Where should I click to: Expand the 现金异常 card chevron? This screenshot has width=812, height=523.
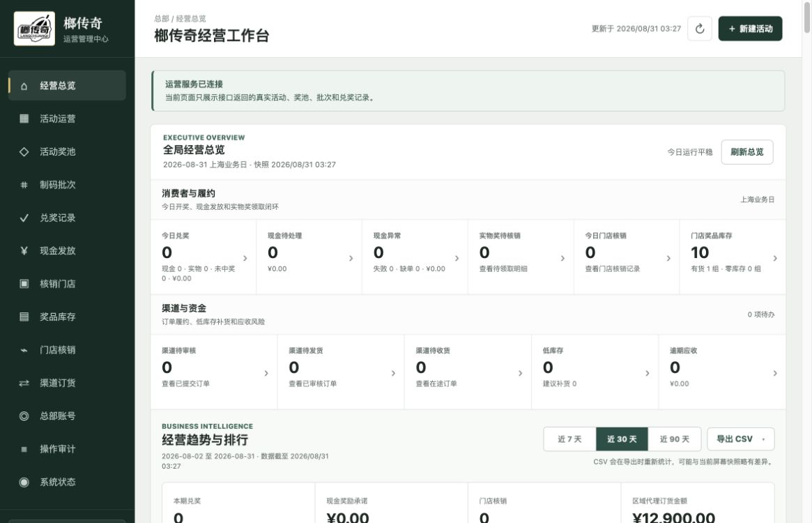pyautogui.click(x=457, y=258)
